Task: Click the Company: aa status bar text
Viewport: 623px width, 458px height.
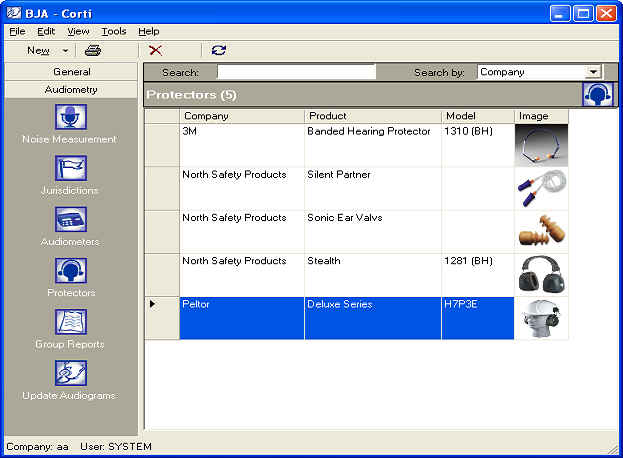Action: pyautogui.click(x=37, y=446)
